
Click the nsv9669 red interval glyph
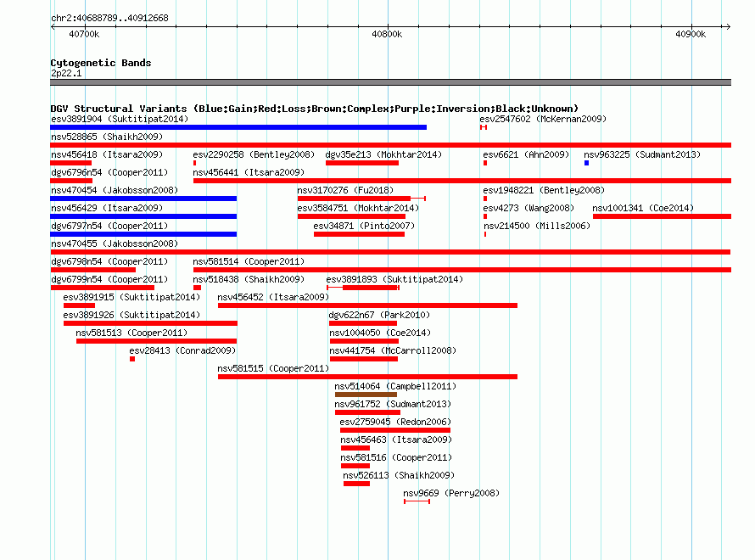pyautogui.click(x=417, y=501)
